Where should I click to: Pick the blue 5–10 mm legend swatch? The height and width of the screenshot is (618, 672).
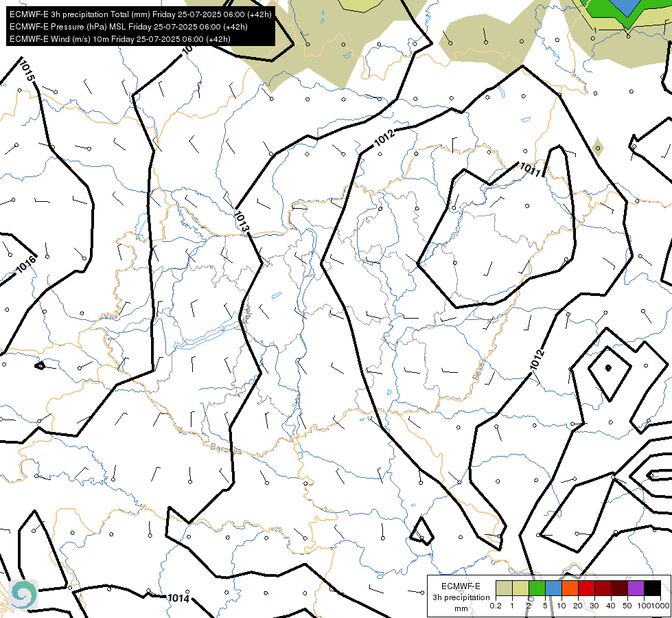pyautogui.click(x=553, y=588)
